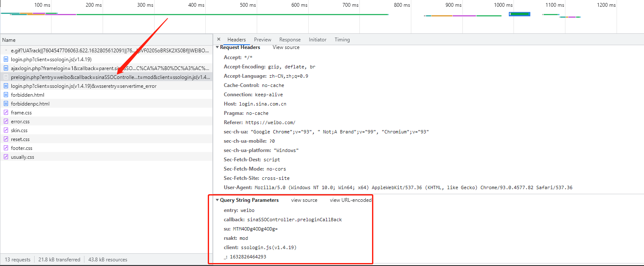The image size is (644, 266).
Task: Click the Cache-Control value no-cache
Action: click(273, 85)
